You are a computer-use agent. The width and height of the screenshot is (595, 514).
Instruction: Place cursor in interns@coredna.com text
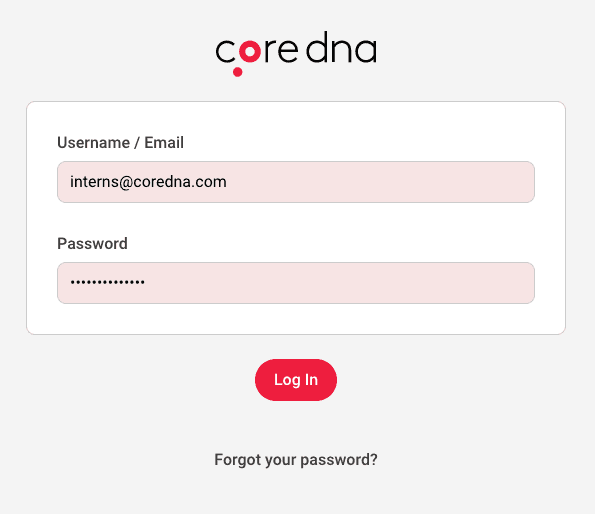point(148,182)
